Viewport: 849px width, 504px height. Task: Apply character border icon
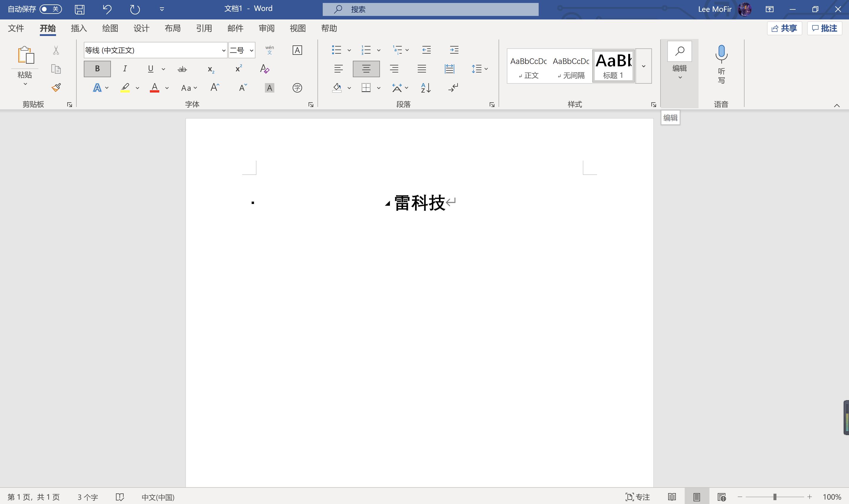click(x=297, y=50)
